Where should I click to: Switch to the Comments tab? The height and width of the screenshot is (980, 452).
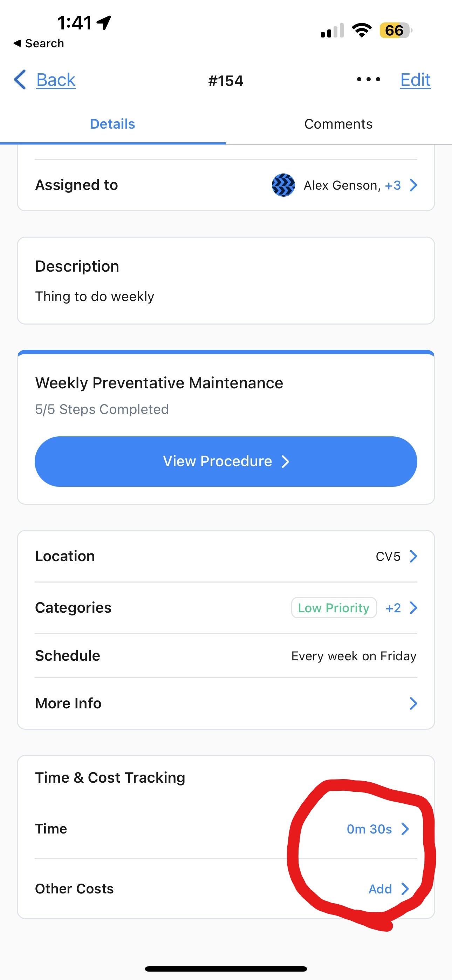click(338, 124)
